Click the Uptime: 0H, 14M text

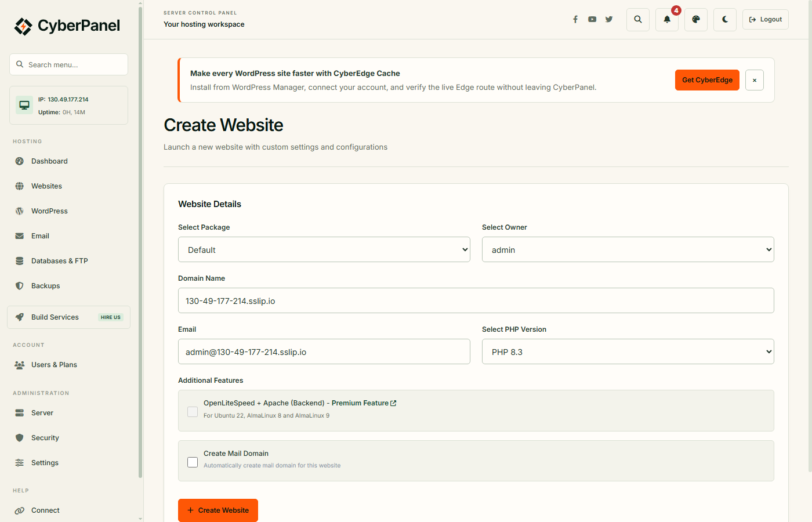61,113
